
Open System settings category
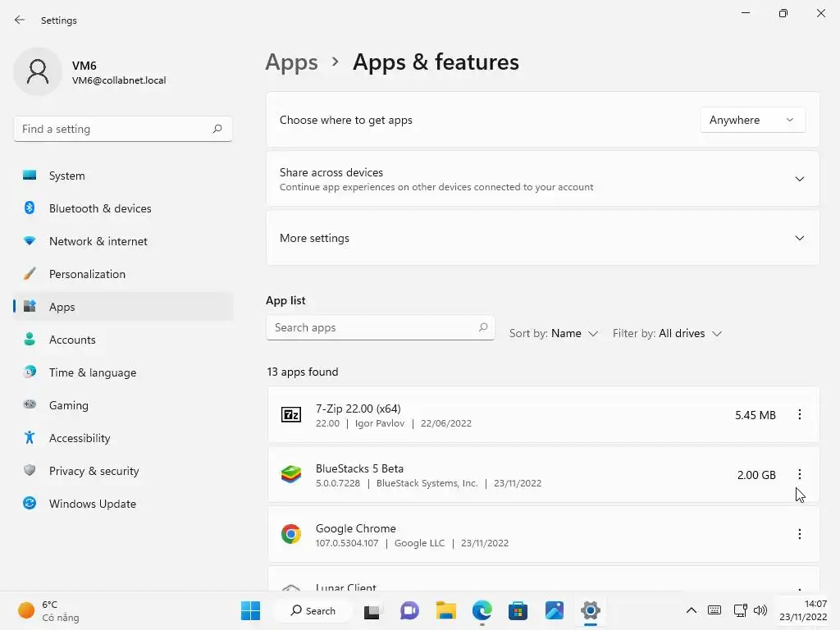pos(123,176)
